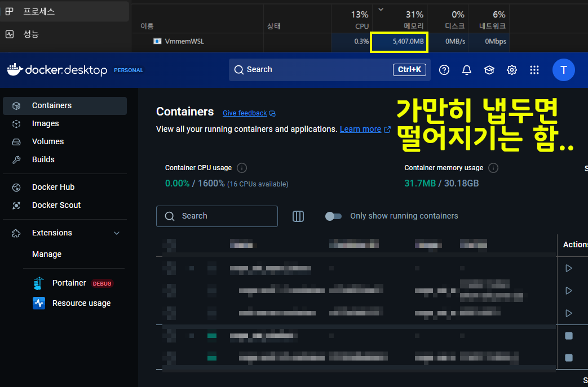Viewport: 588px width, 387px height.
Task: Open the Learning center graduation cap icon
Action: pos(489,70)
